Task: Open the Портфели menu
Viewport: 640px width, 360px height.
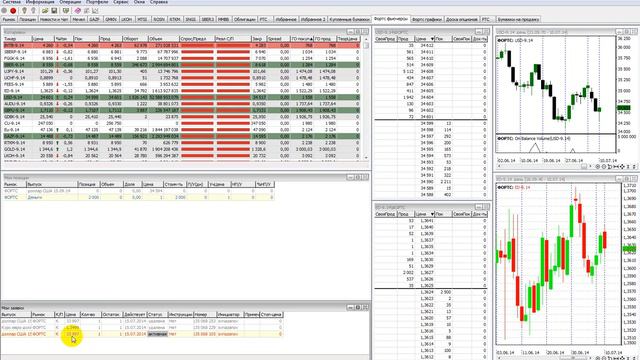Action: pos(97,2)
